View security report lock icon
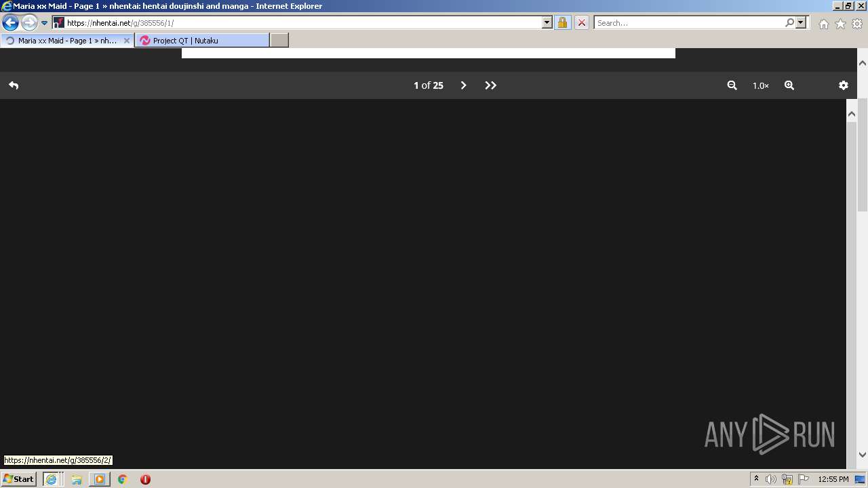868x488 pixels. [562, 22]
